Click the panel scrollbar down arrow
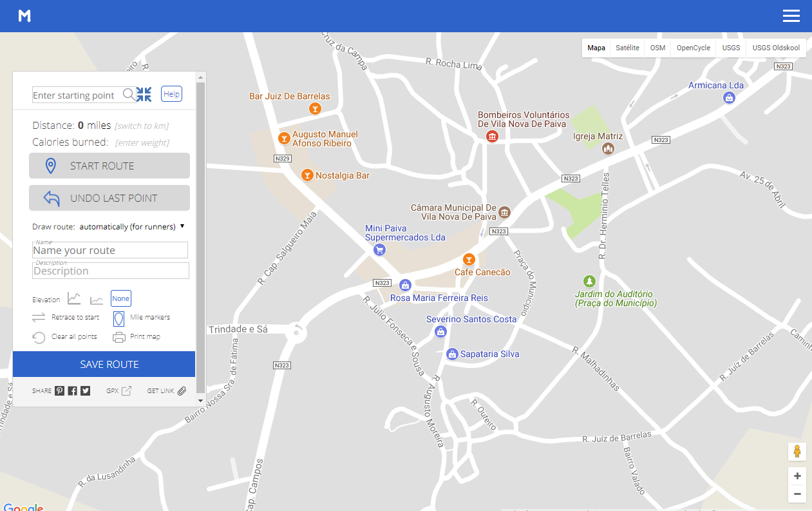 click(x=200, y=401)
